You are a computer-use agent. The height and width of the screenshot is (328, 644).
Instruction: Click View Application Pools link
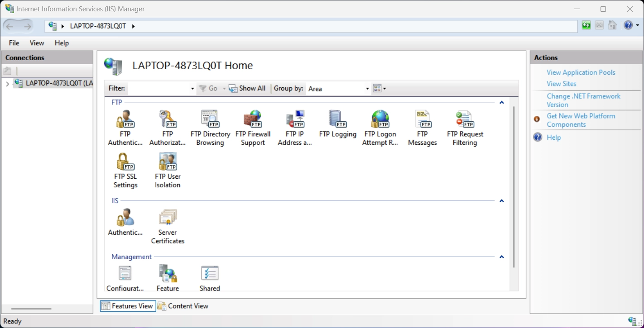581,72
